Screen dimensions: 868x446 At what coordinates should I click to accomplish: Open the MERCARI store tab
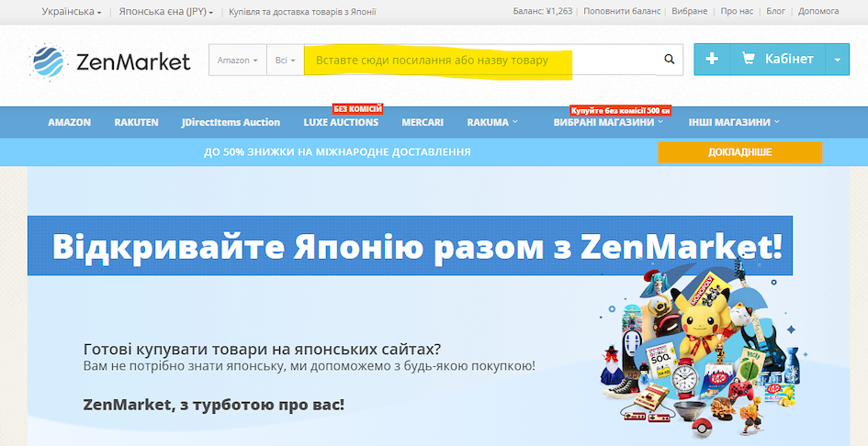(423, 122)
